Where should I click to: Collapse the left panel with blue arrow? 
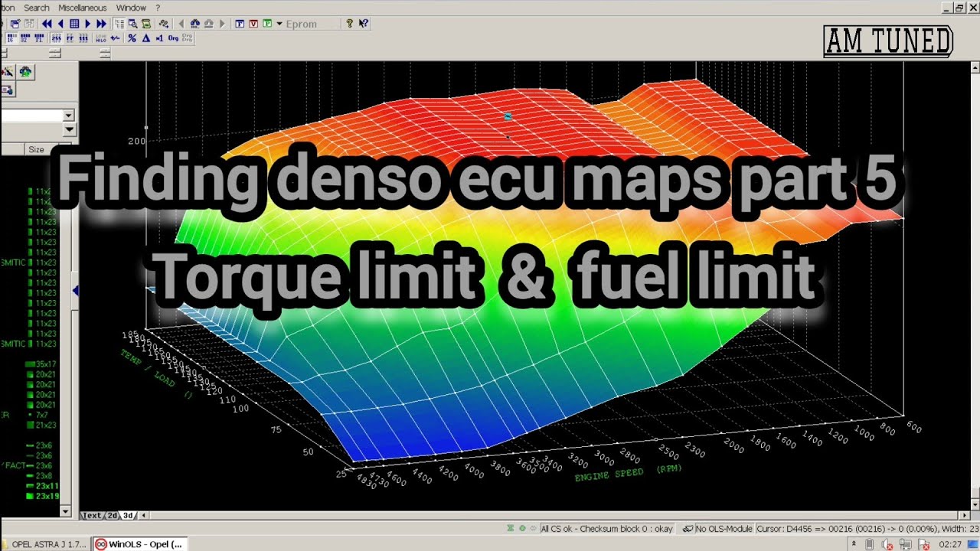[75, 291]
